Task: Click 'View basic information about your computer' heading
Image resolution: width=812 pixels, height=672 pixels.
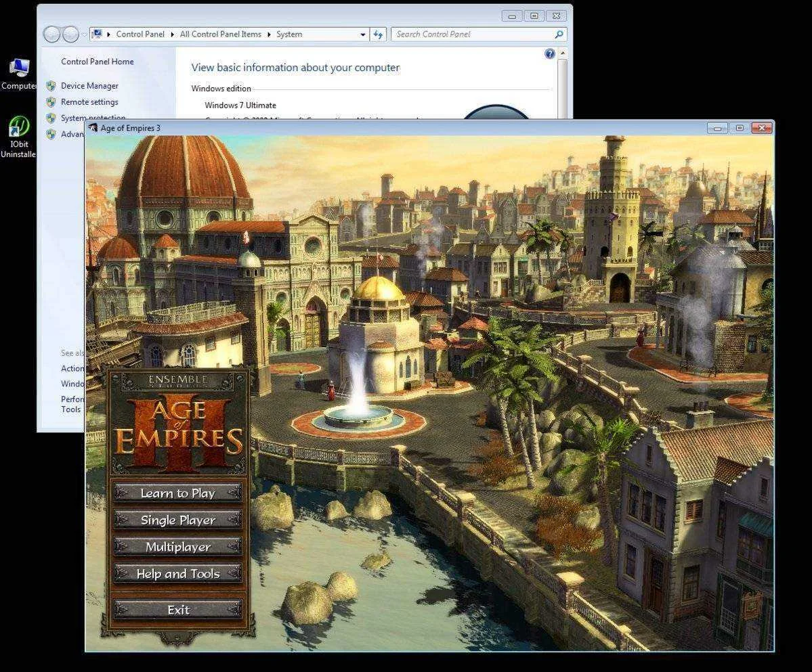Action: pos(295,68)
